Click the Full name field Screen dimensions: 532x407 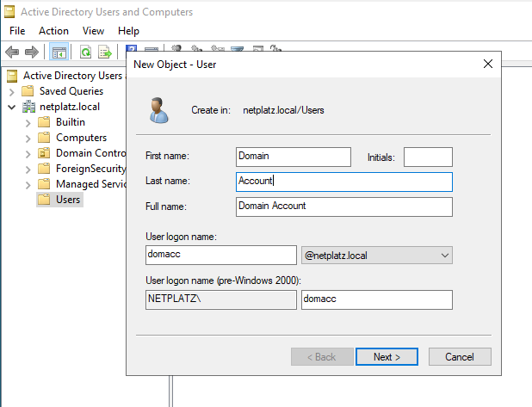[344, 207]
